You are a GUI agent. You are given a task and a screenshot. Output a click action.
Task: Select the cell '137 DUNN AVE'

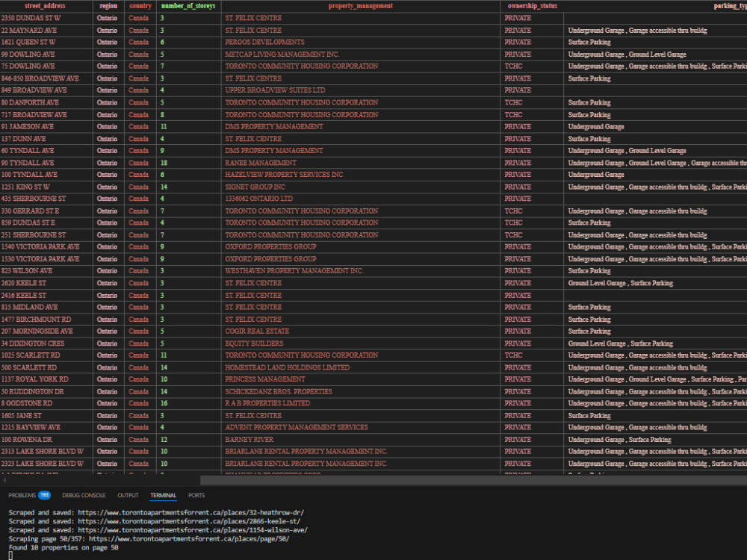tap(46, 139)
